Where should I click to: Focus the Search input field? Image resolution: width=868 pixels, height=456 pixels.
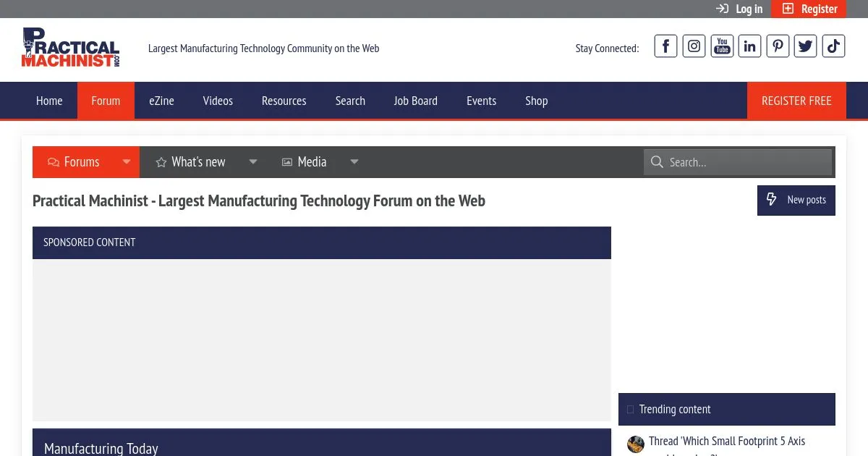click(738, 162)
